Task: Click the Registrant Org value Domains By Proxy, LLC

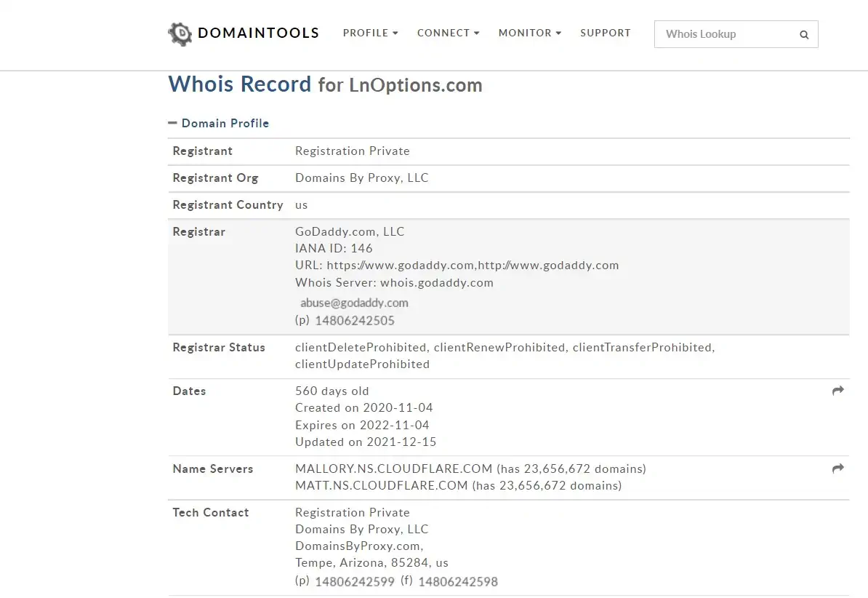Action: click(362, 178)
